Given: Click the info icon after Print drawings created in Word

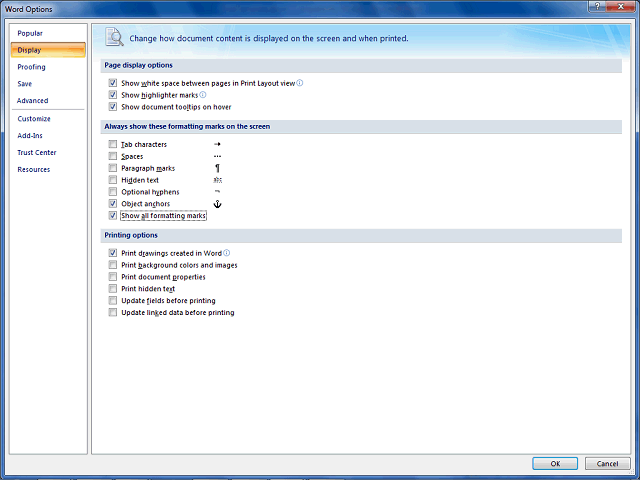Looking at the screenshot, I should click(227, 253).
